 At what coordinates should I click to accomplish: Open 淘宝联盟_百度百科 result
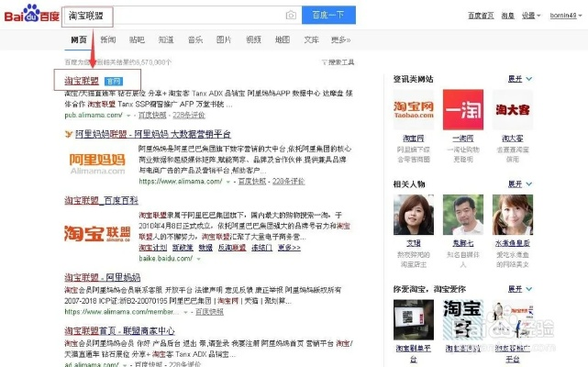tap(101, 200)
